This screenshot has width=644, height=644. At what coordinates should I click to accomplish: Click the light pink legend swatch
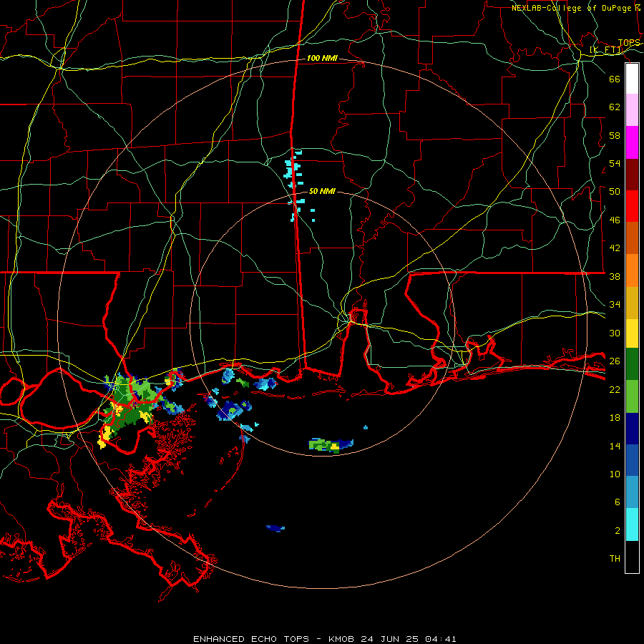click(x=632, y=110)
